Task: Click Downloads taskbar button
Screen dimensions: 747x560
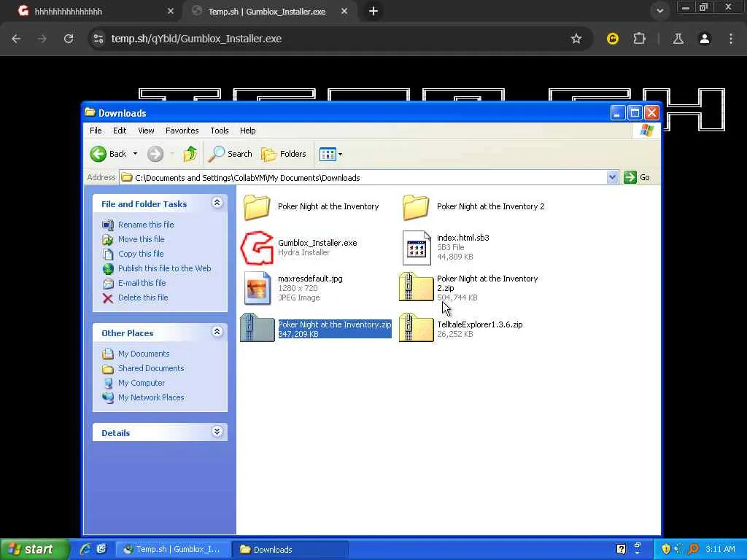Action: point(290,549)
